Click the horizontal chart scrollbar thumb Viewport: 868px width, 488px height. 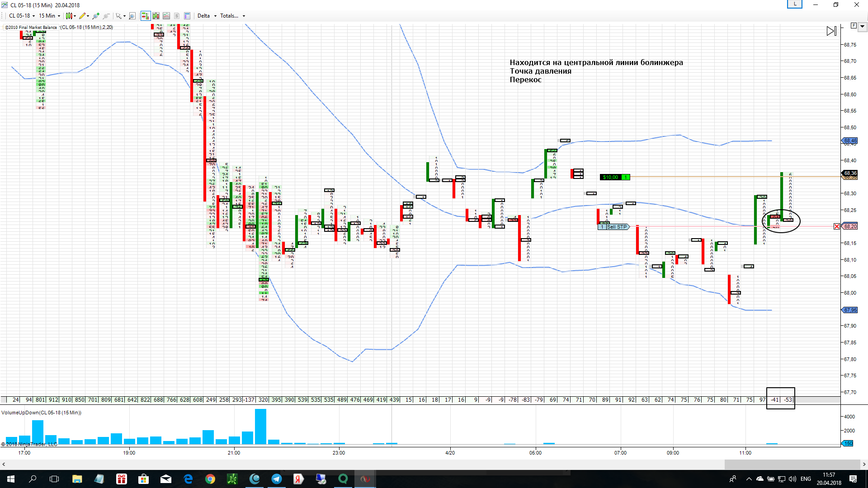[x=792, y=464]
